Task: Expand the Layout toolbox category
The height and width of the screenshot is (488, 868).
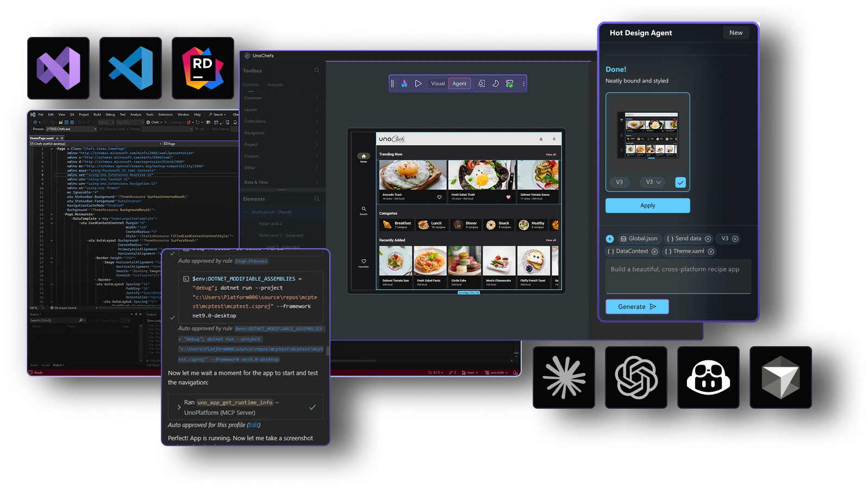Action: [x=282, y=110]
